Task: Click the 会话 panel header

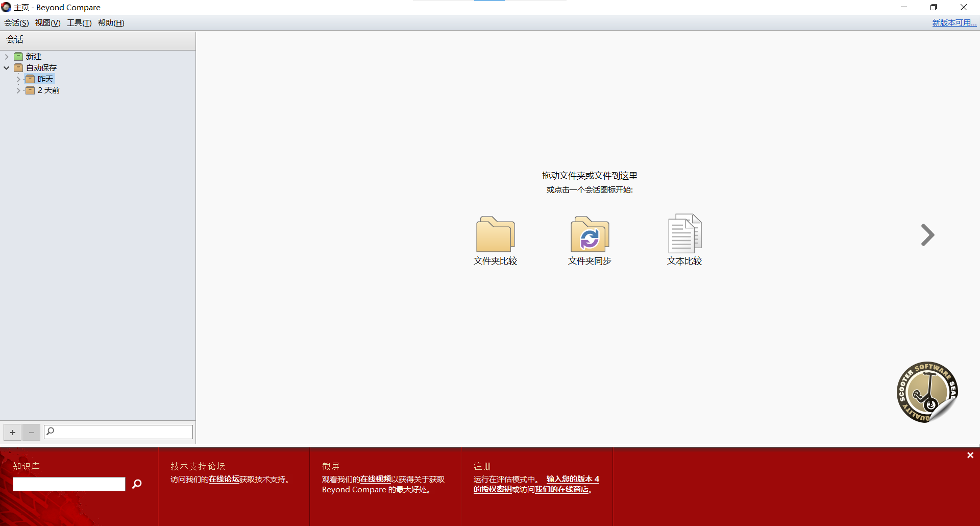Action: (97, 40)
